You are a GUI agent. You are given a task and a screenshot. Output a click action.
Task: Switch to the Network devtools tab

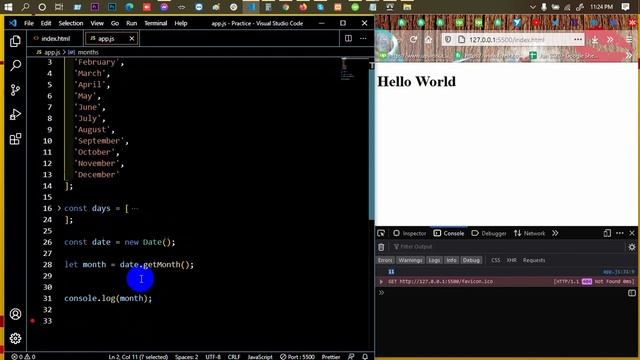point(529,233)
